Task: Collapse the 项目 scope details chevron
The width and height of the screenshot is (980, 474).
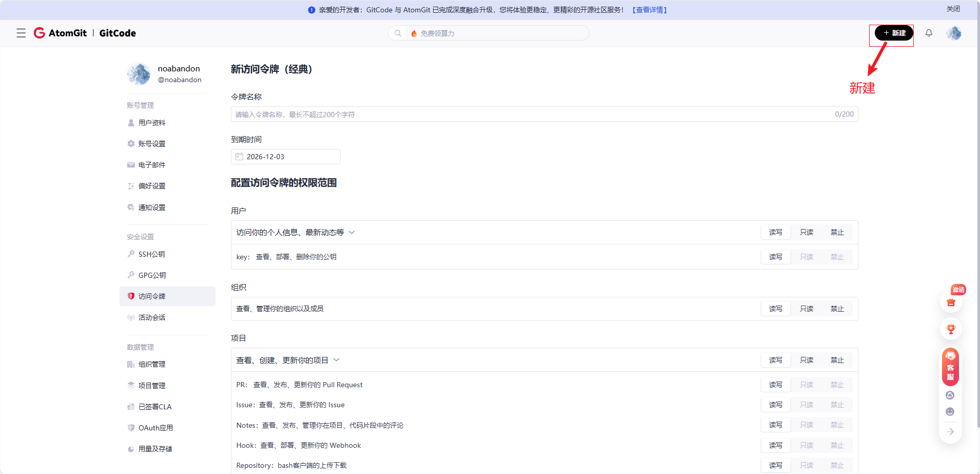Action: point(337,360)
